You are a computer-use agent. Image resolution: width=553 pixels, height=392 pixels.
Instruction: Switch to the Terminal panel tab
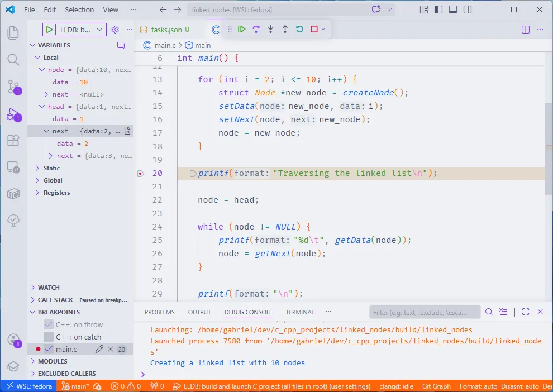300,312
